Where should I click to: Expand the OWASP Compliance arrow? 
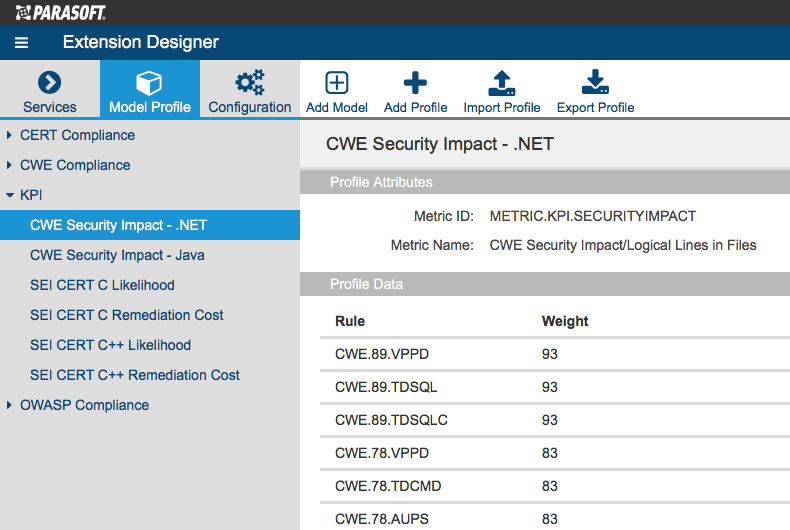9,405
